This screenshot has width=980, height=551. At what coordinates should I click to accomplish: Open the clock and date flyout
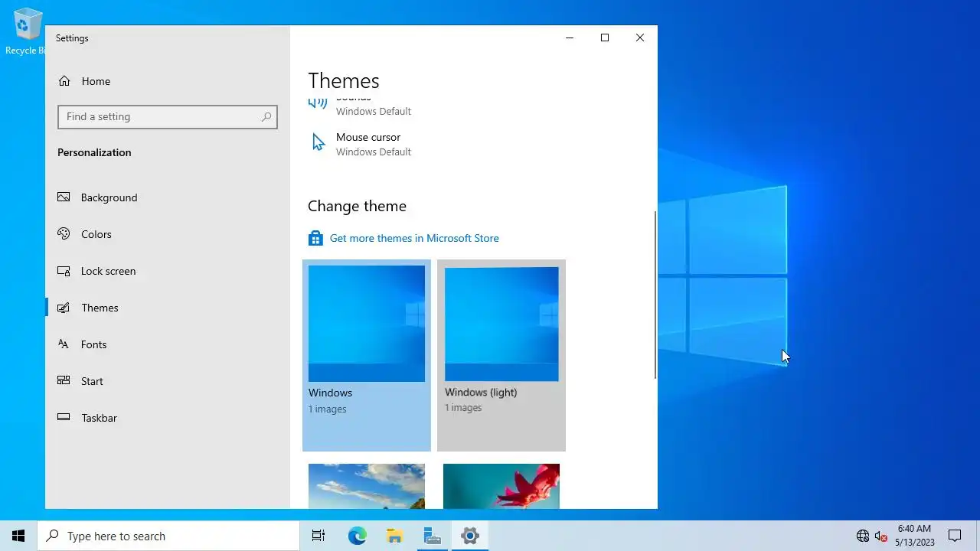914,536
